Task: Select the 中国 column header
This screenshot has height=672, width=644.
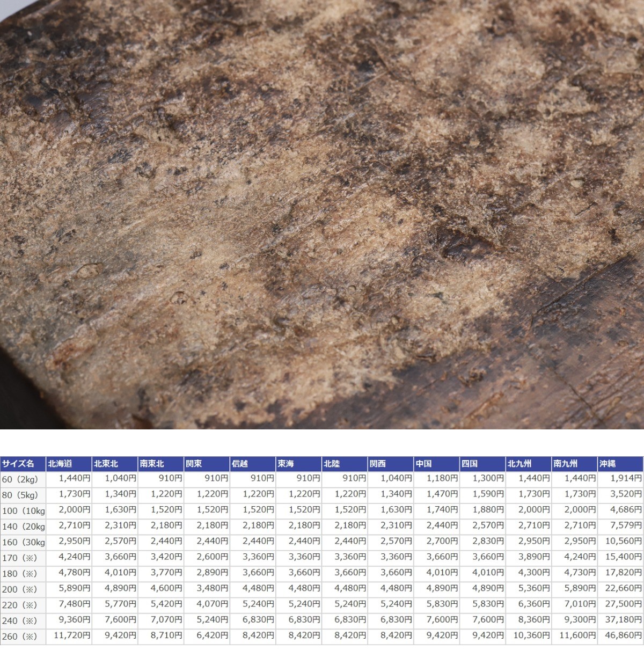Action: (436, 464)
